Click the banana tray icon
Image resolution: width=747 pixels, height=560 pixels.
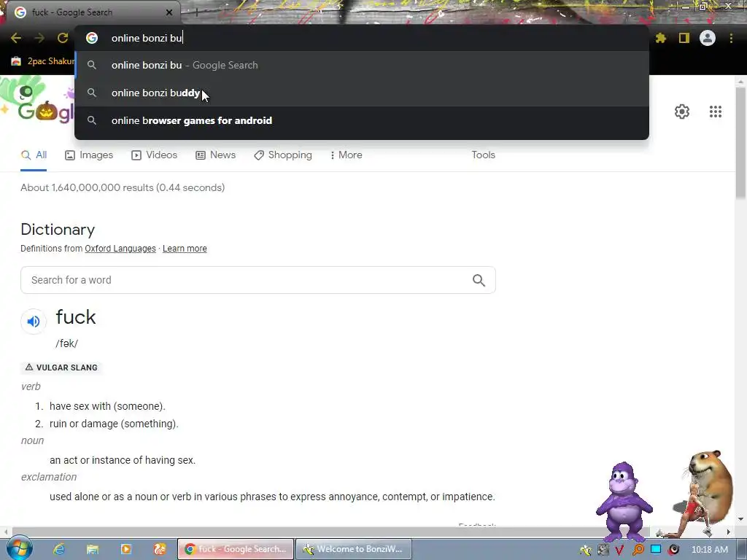[x=586, y=550]
